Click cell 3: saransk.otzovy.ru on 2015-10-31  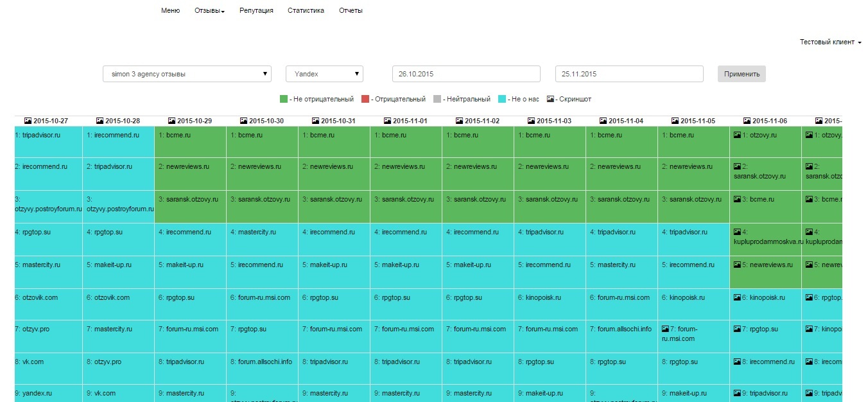coord(334,207)
